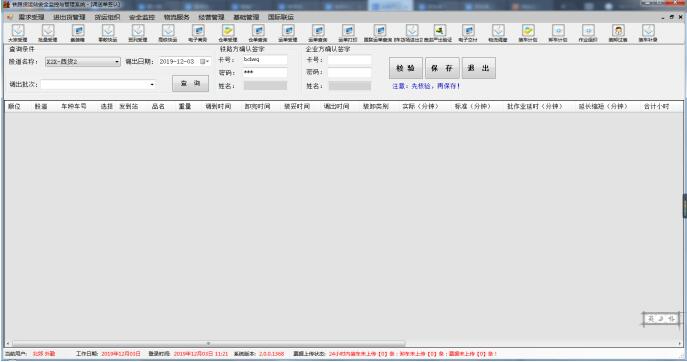Click the yellow folder 仓单受理 icon
Viewport: 687px width, 362px height.
228,33
